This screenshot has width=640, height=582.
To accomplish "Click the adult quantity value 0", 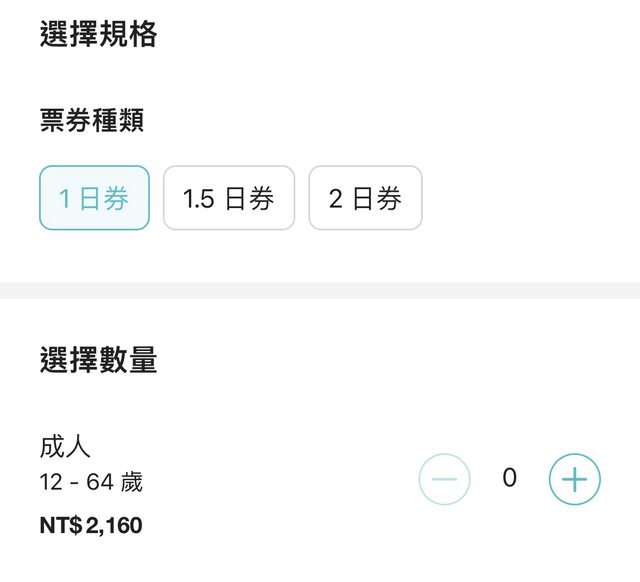I will (x=509, y=479).
